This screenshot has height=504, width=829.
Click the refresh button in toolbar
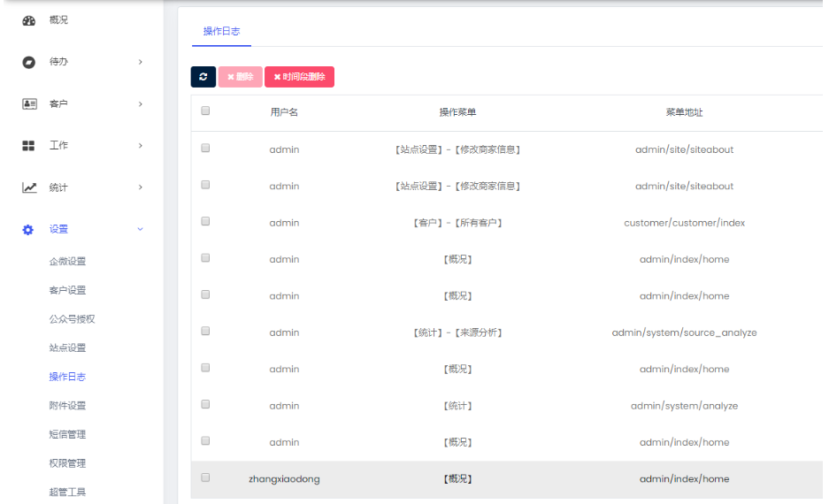coord(203,77)
